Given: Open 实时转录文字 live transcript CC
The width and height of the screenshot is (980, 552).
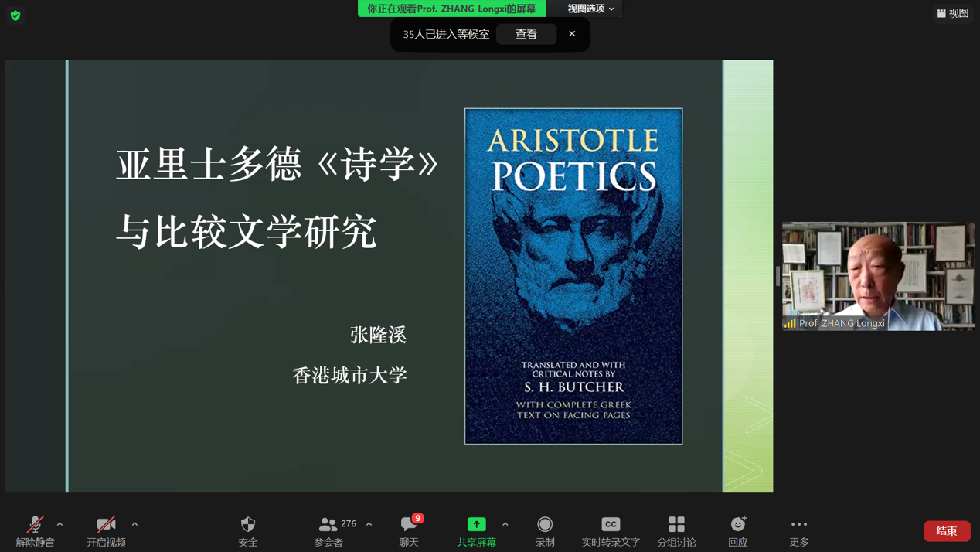Looking at the screenshot, I should pos(611,531).
